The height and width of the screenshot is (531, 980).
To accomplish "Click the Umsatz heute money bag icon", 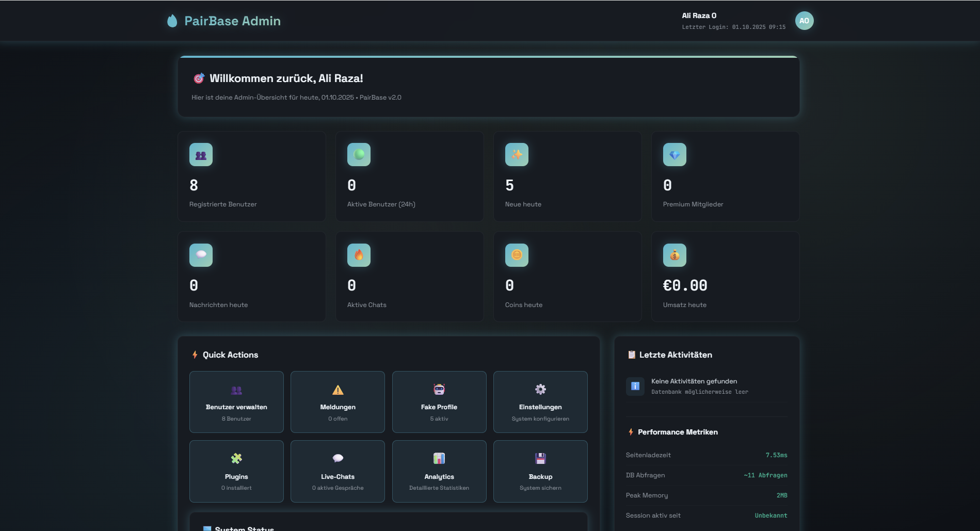I will [674, 255].
